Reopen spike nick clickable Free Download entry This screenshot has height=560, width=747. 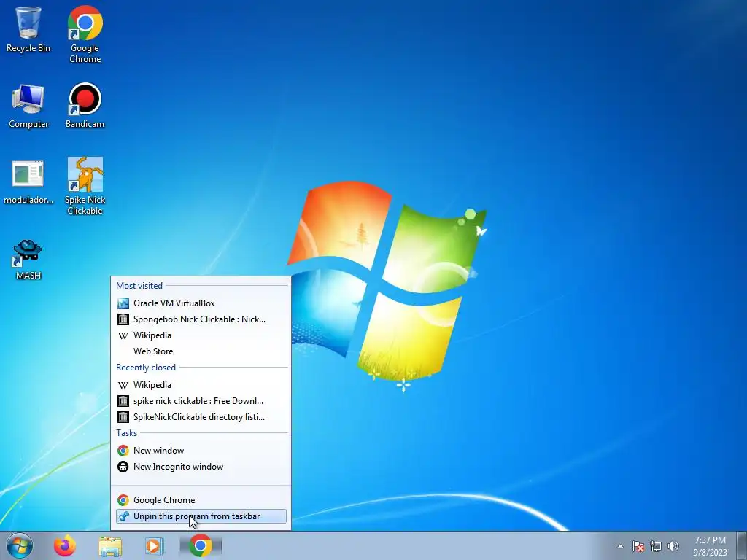click(201, 401)
